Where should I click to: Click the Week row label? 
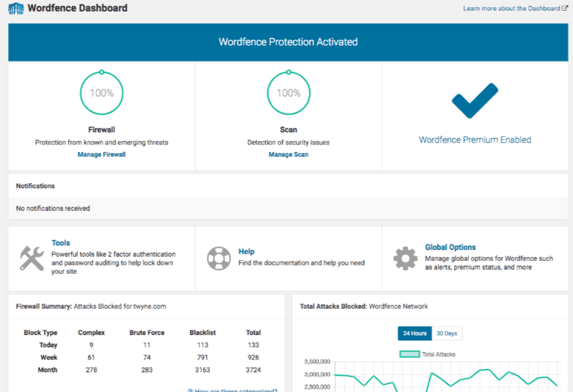click(x=49, y=358)
